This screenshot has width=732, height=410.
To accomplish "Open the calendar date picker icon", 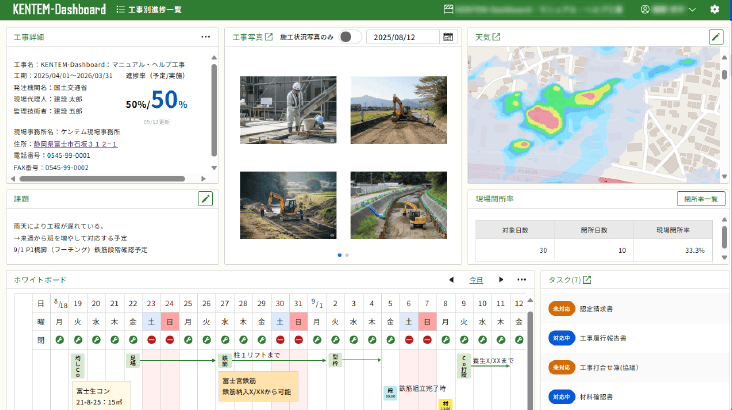I will pos(448,37).
